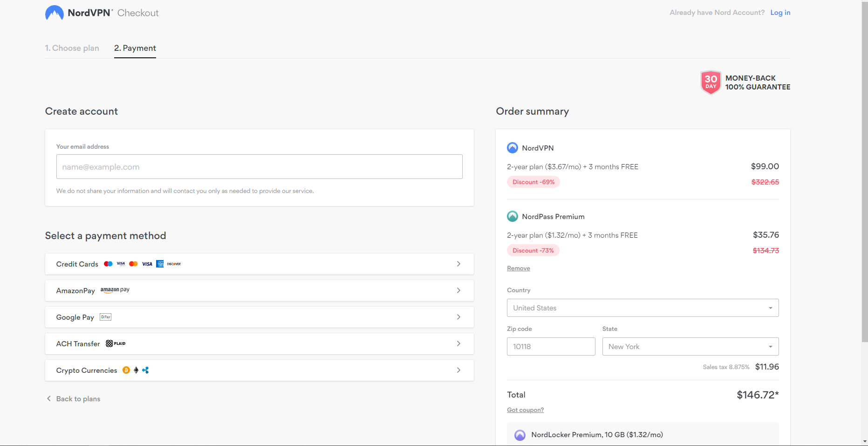Click the $11.96 sales tax amount
This screenshot has height=446, width=868.
(x=767, y=367)
